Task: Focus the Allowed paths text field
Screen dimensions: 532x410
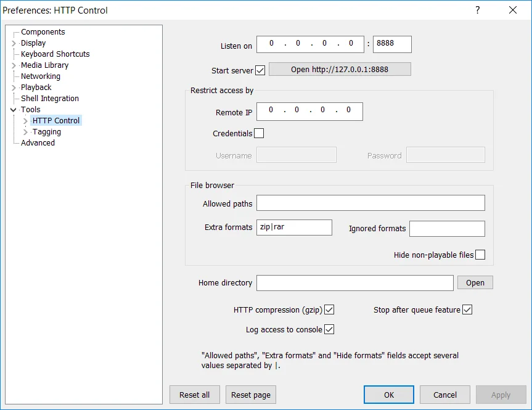Action: pyautogui.click(x=370, y=203)
